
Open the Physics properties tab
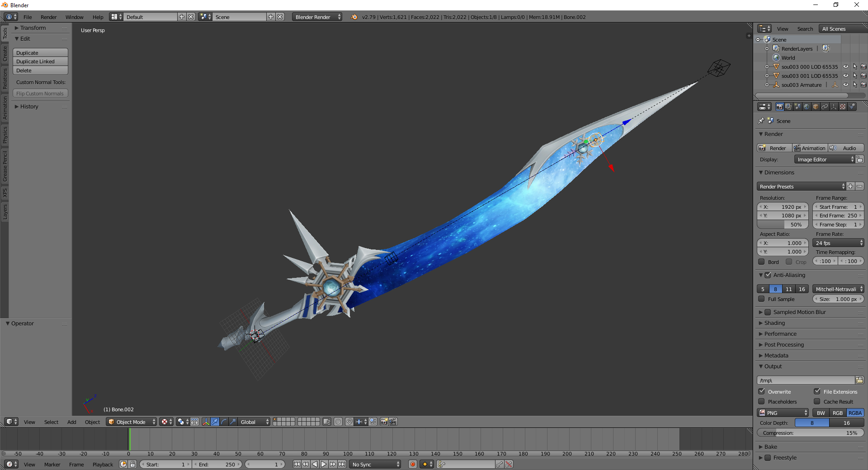coord(852,107)
